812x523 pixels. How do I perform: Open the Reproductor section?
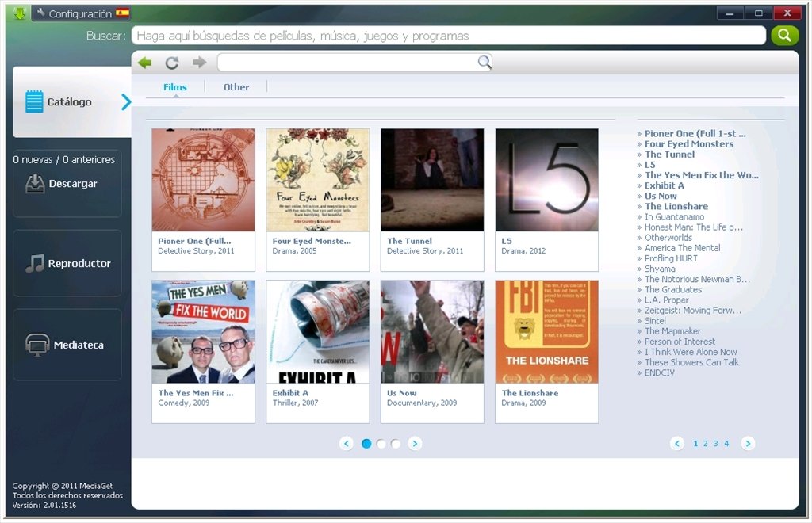coord(67,263)
